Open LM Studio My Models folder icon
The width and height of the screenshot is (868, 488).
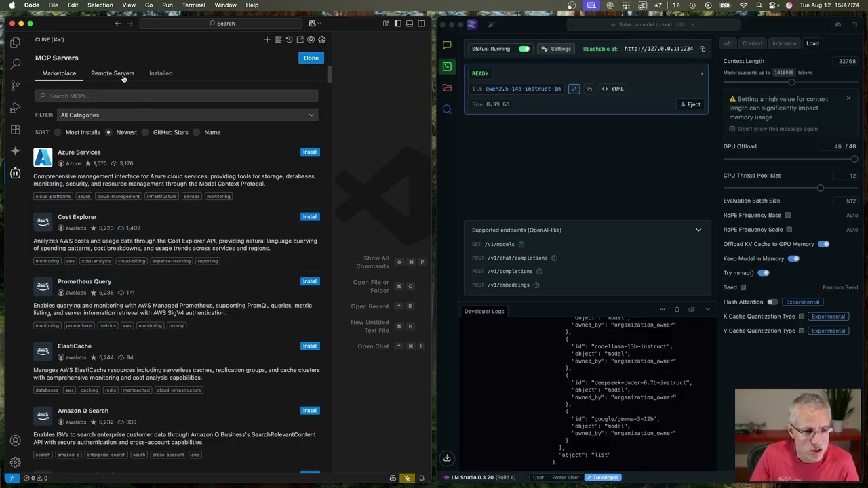(x=447, y=87)
